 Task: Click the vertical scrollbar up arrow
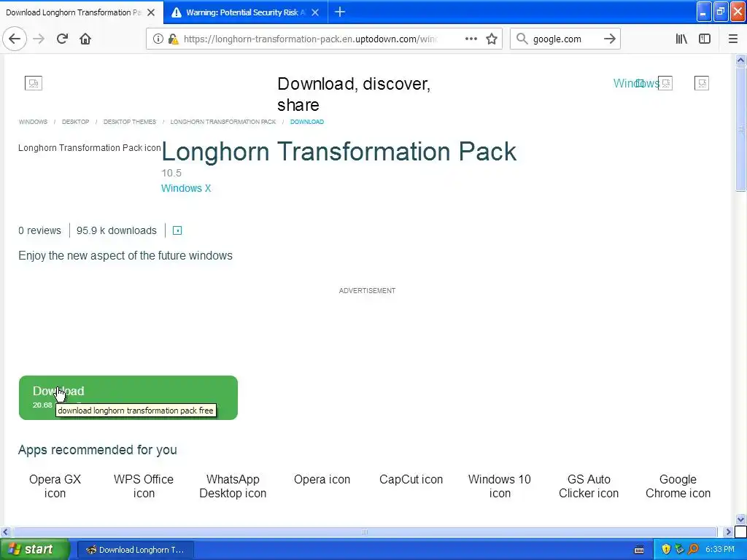click(x=740, y=60)
